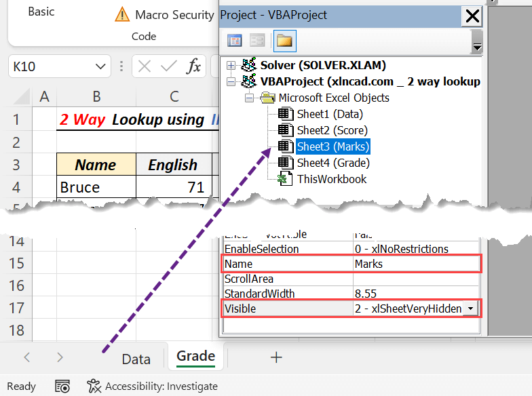
Task: Click the previous sheet navigation arrow
Action: pos(27,357)
